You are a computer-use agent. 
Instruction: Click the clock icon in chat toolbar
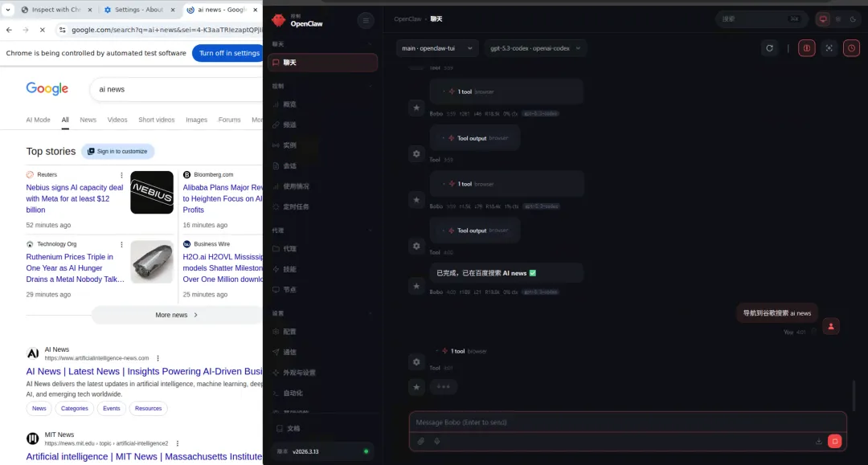click(851, 48)
